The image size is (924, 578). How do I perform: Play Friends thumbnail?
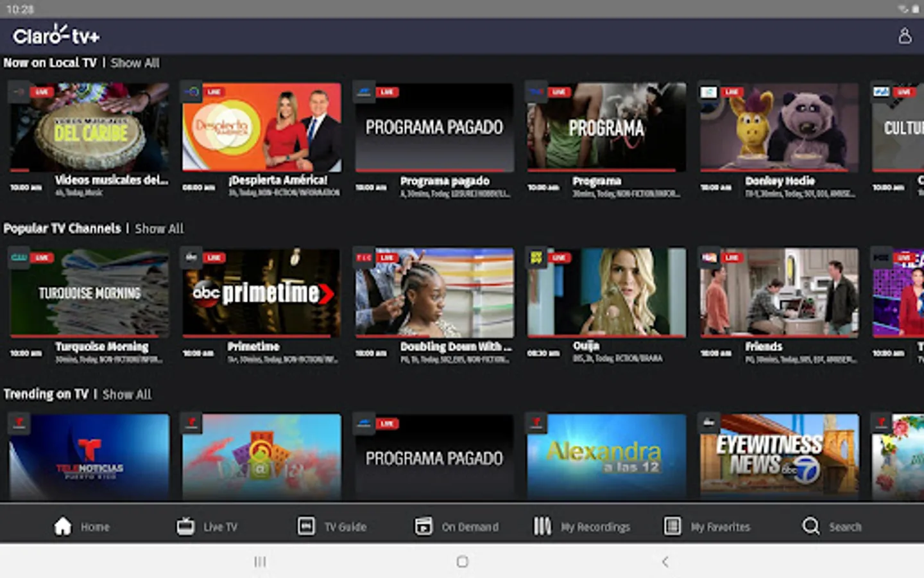(779, 292)
